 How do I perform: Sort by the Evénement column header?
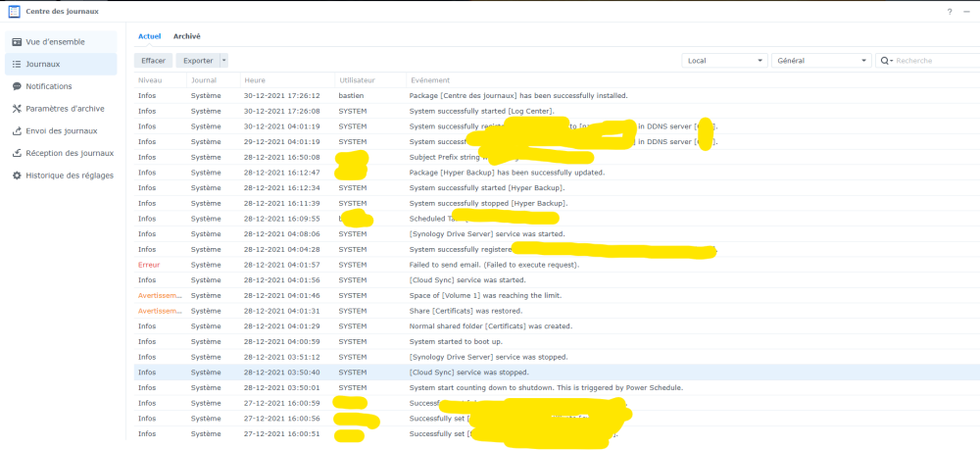click(429, 80)
